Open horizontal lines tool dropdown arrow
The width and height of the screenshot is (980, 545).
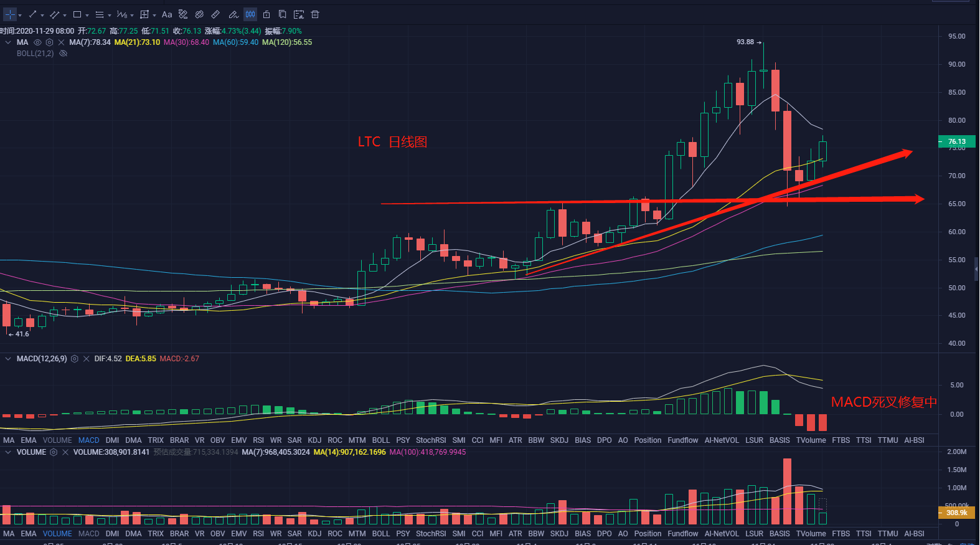pos(110,15)
